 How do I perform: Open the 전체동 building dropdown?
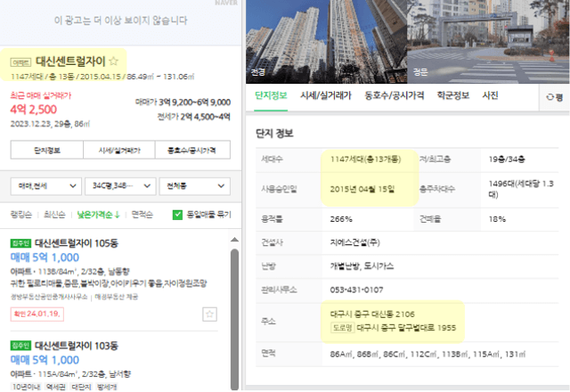(195, 186)
